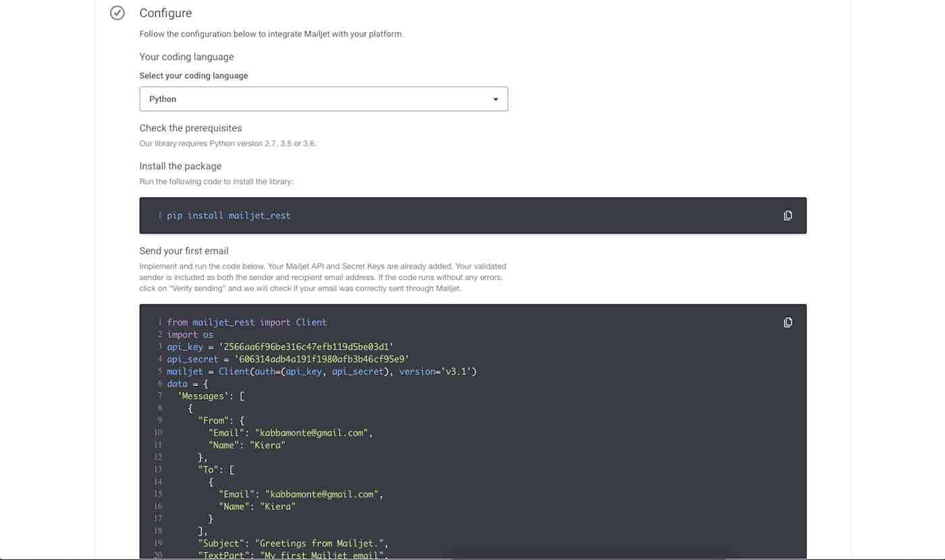Click the 'data = {' code line

[188, 384]
